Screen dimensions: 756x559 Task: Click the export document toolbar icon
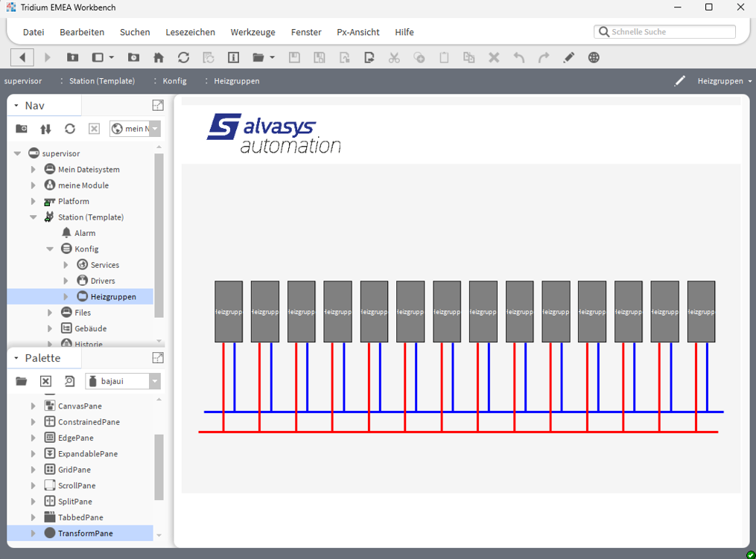click(x=369, y=57)
